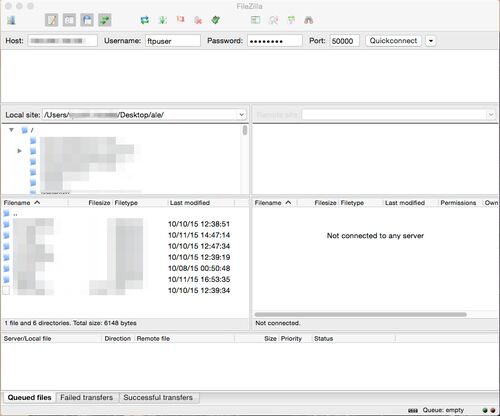
Task: Click the Port field showing 50000
Action: point(345,41)
